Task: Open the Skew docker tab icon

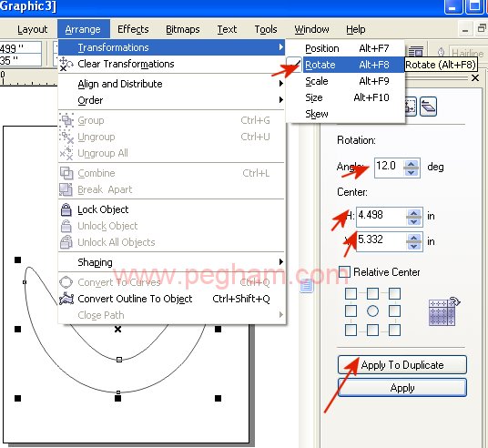Action: tap(428, 107)
